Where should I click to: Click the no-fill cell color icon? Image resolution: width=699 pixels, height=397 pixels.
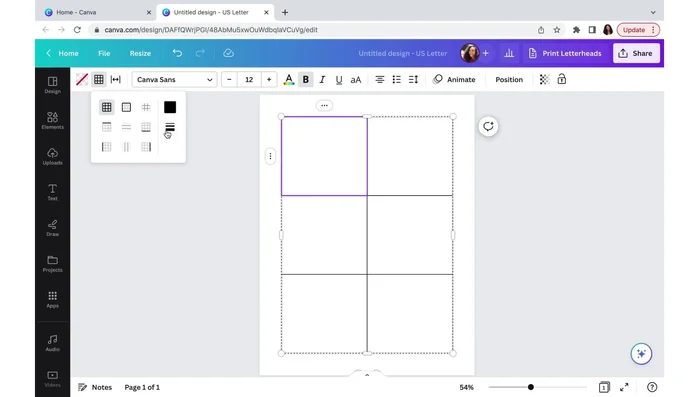[82, 80]
